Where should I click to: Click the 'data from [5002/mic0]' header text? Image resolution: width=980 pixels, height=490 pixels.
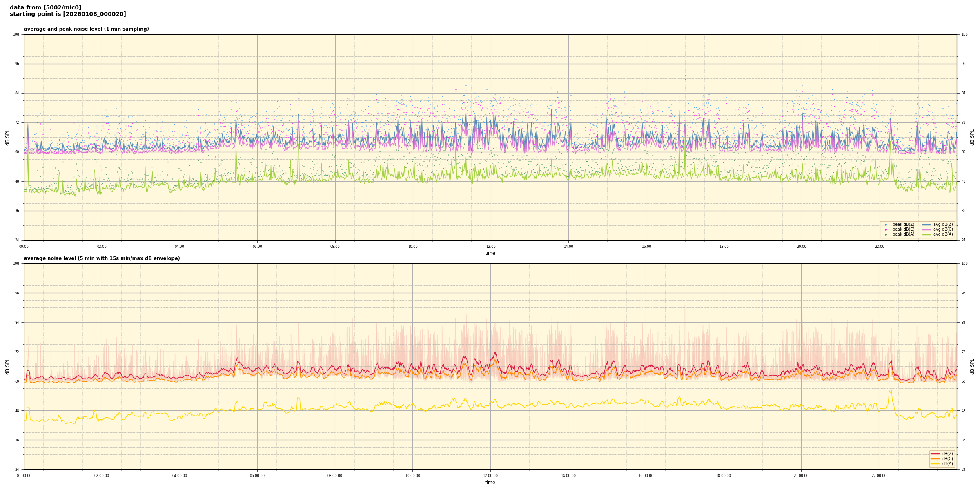[45, 7]
